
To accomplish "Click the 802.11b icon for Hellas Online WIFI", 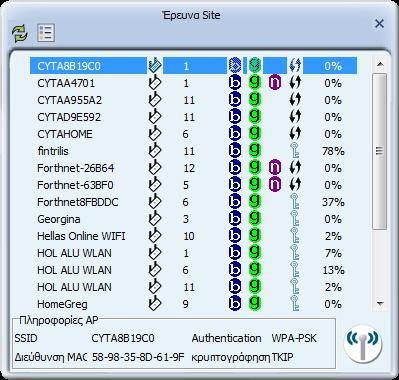I will (235, 236).
